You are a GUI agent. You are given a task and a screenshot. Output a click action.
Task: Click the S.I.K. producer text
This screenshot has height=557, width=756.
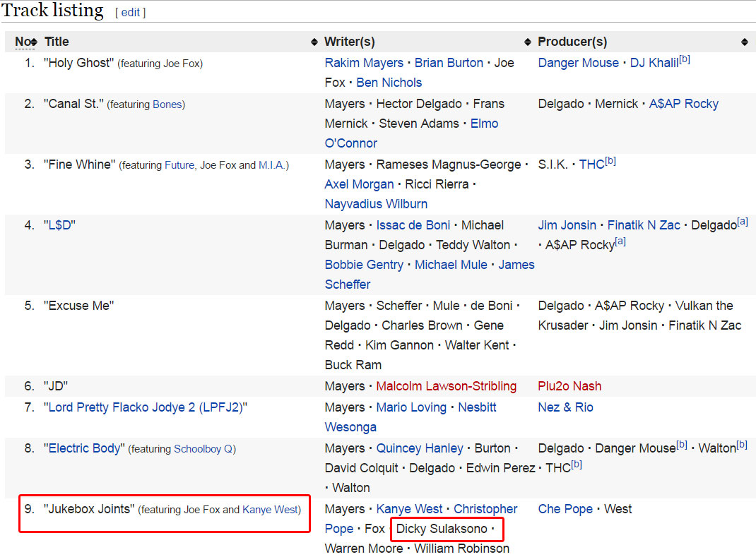click(553, 164)
